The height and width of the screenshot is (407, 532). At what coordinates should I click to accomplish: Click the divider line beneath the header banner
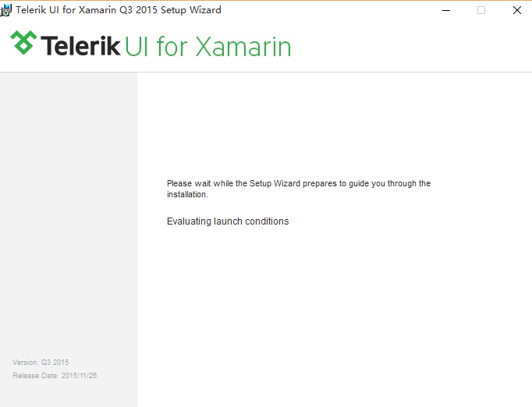click(x=266, y=72)
